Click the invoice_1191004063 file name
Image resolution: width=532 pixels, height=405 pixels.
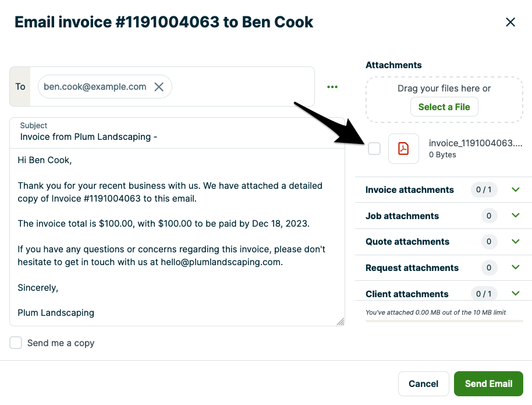tap(476, 143)
